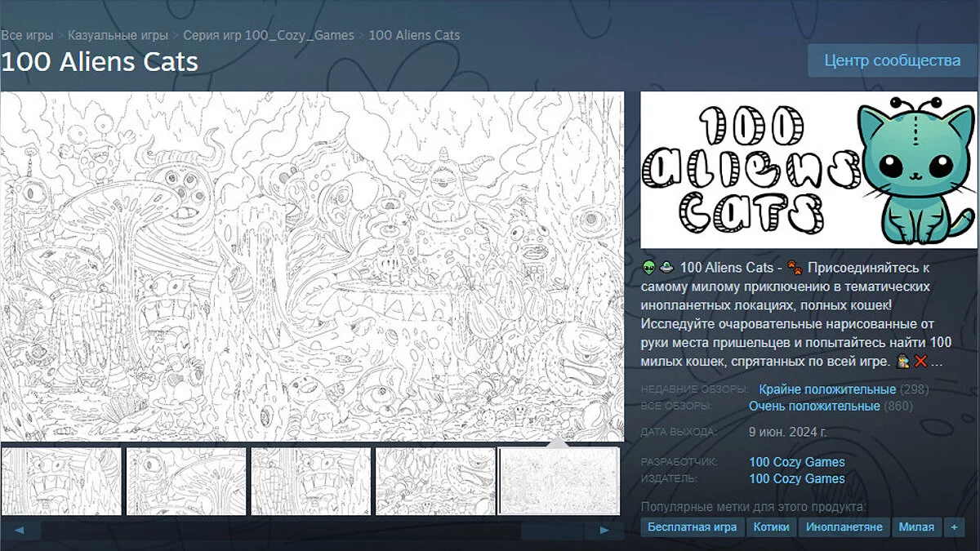Select the first screenshot thumbnail
980x551 pixels.
pyautogui.click(x=61, y=481)
